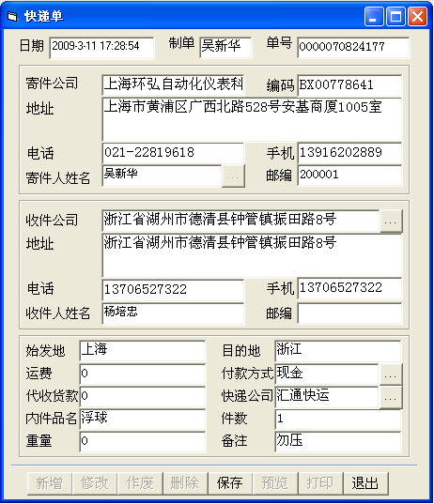Click the 寄件公司 label

coord(52,84)
